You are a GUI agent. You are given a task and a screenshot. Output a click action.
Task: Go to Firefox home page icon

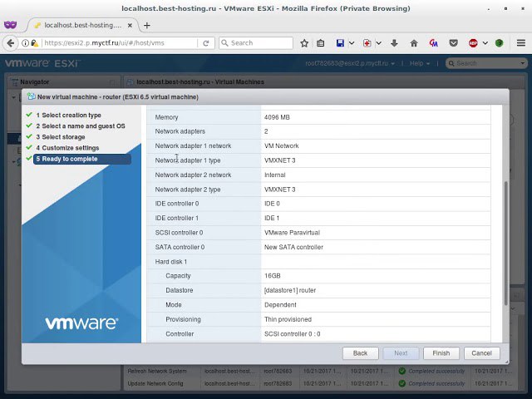[x=414, y=43]
